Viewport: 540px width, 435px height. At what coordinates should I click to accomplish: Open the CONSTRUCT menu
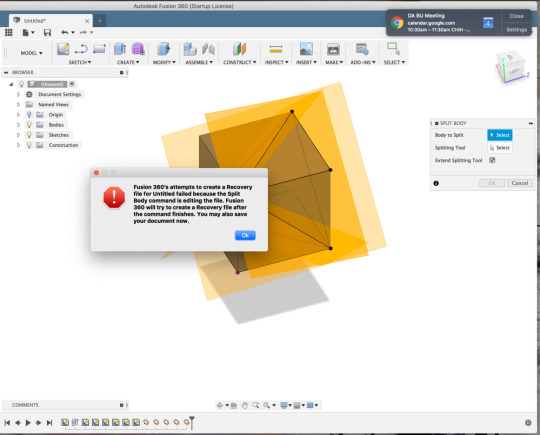[239, 62]
